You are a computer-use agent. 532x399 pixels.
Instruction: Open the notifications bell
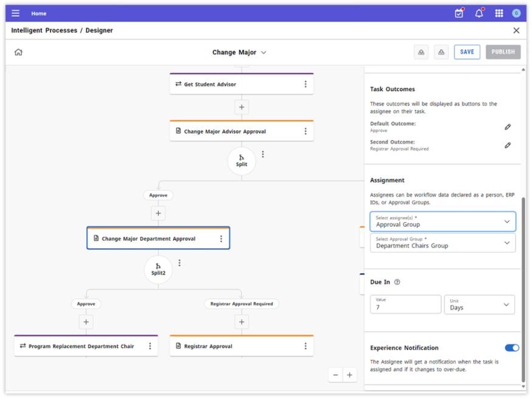pyautogui.click(x=479, y=13)
